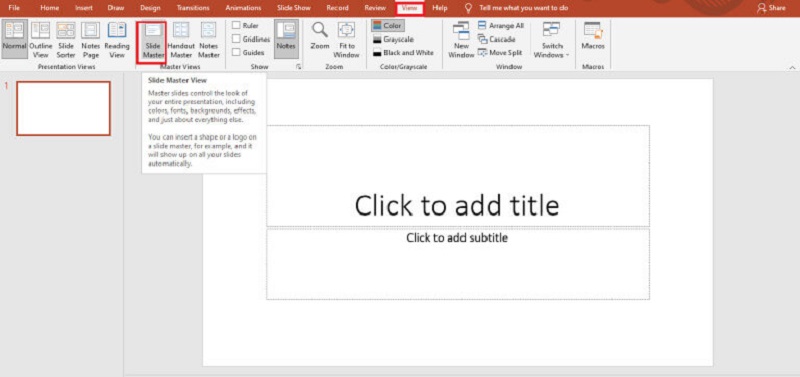Image resolution: width=800 pixels, height=377 pixels.
Task: Switch to the Slide Show tab
Action: coord(293,8)
